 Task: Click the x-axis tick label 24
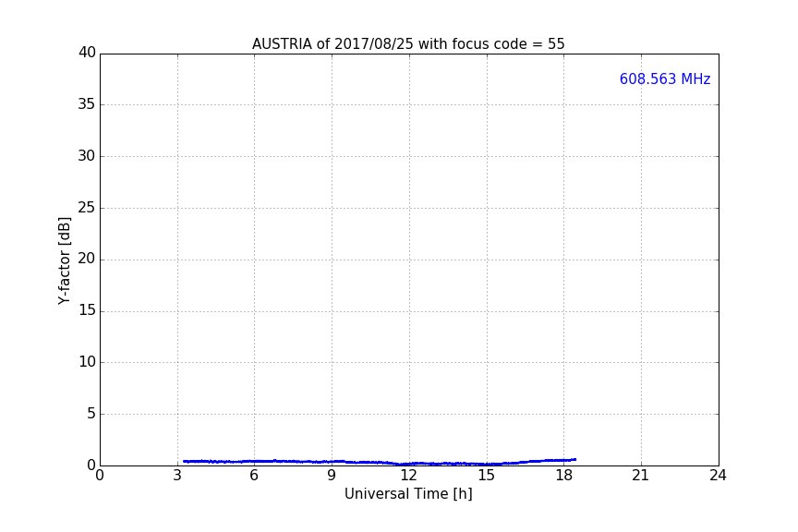(x=718, y=476)
